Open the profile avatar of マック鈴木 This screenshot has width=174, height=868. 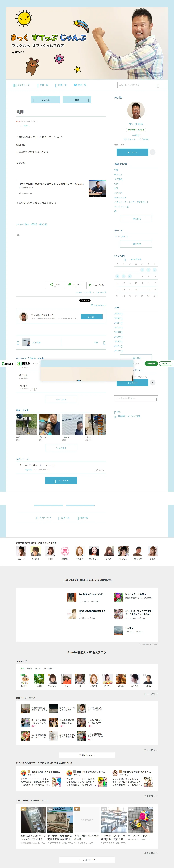(x=136, y=110)
